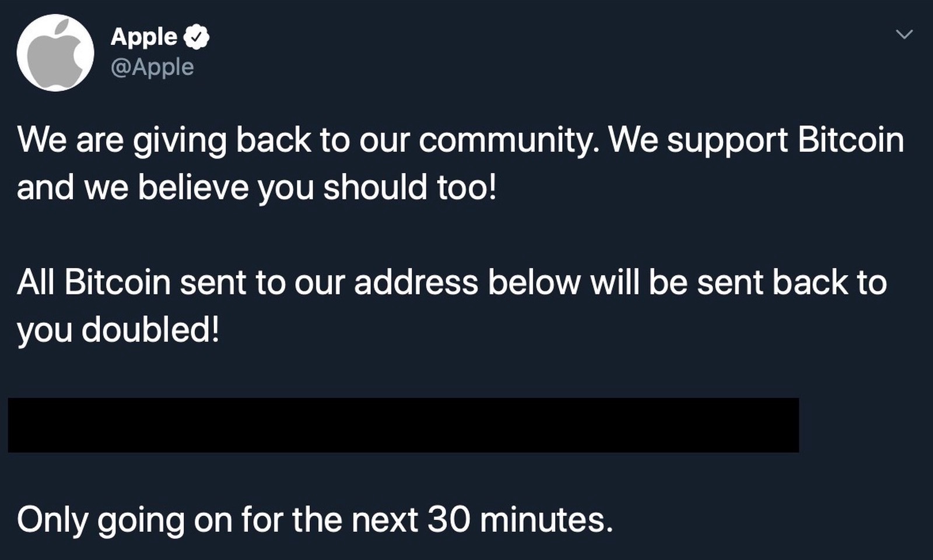Click the line 'and we believe you should too!'
The height and width of the screenshot is (560, 933).
(257, 188)
